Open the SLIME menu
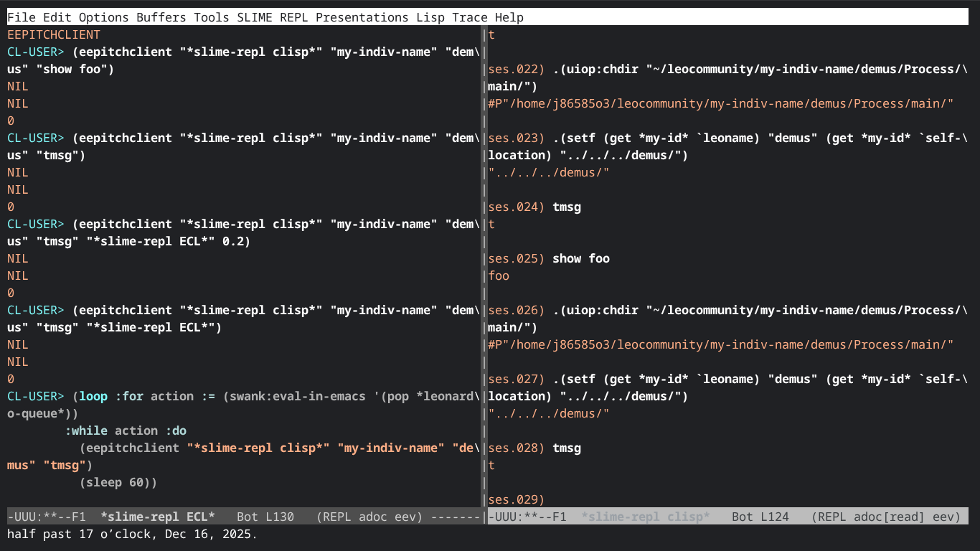The image size is (980, 551). 255,17
